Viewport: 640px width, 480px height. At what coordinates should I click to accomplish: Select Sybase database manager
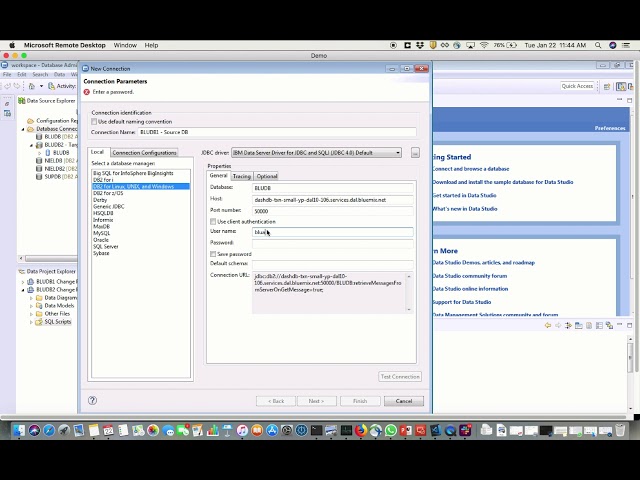(101, 253)
